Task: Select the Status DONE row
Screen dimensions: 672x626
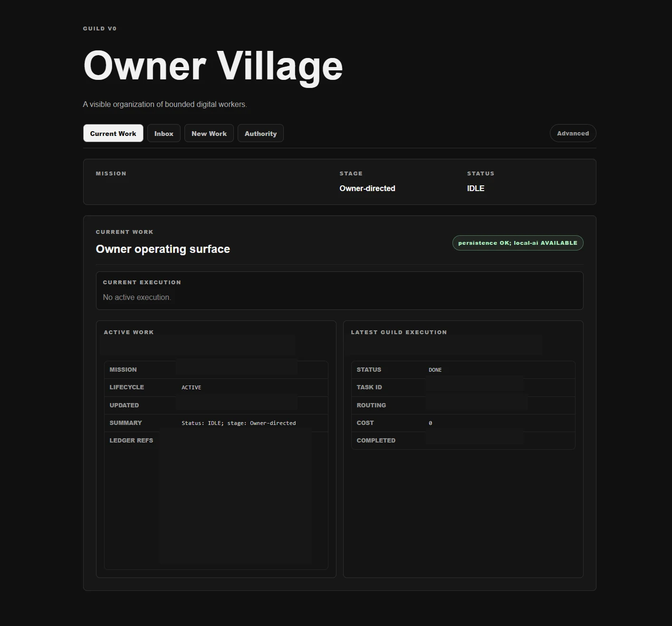Action: 463,370
